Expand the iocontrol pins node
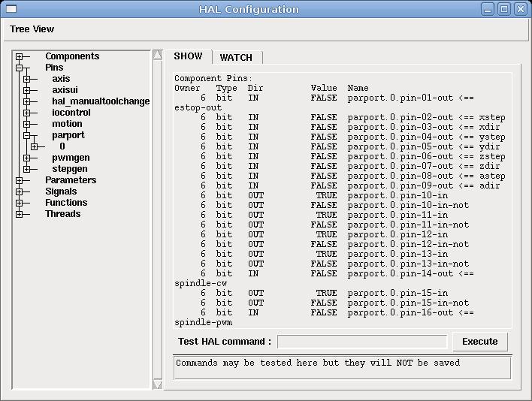Image resolution: width=532 pixels, height=401 pixels. 27,113
